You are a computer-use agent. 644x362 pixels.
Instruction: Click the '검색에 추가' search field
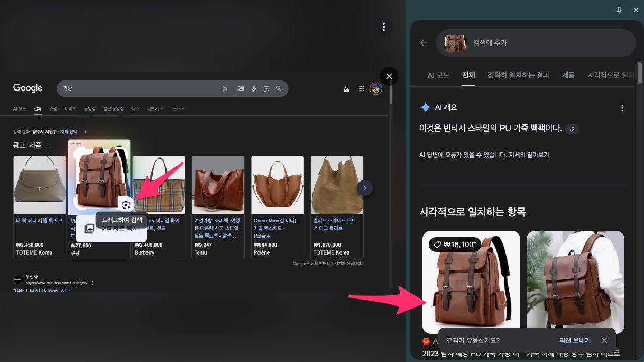coord(536,43)
